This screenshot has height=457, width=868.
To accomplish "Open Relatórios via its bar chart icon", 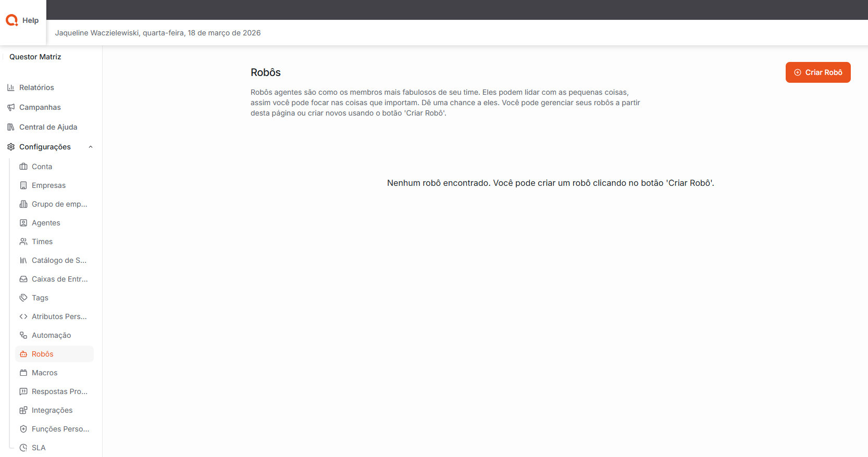I will pos(11,87).
